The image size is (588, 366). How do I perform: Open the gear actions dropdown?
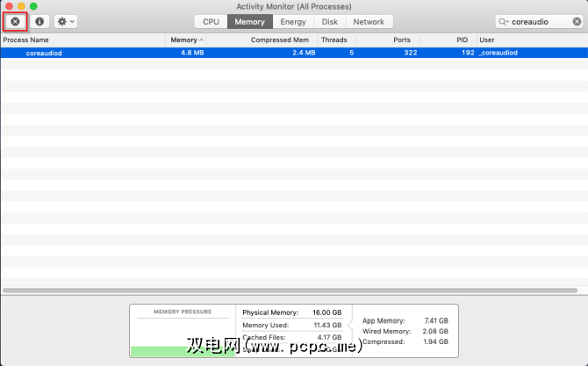[66, 22]
